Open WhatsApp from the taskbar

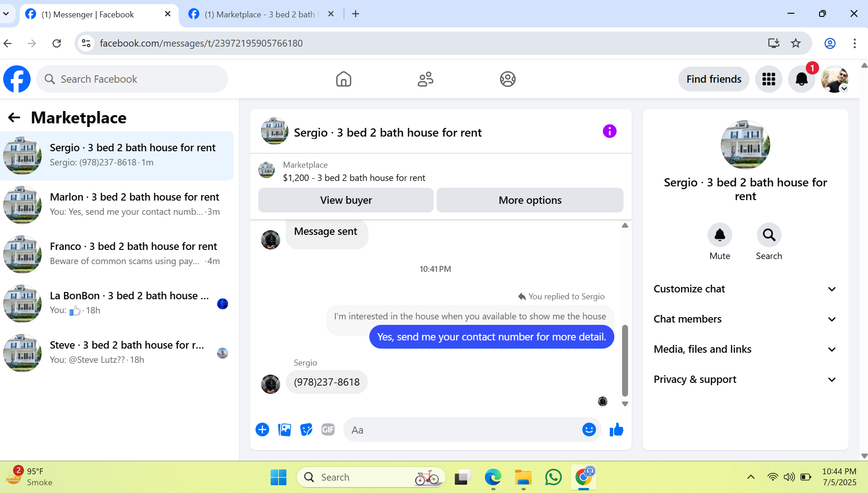click(x=553, y=477)
